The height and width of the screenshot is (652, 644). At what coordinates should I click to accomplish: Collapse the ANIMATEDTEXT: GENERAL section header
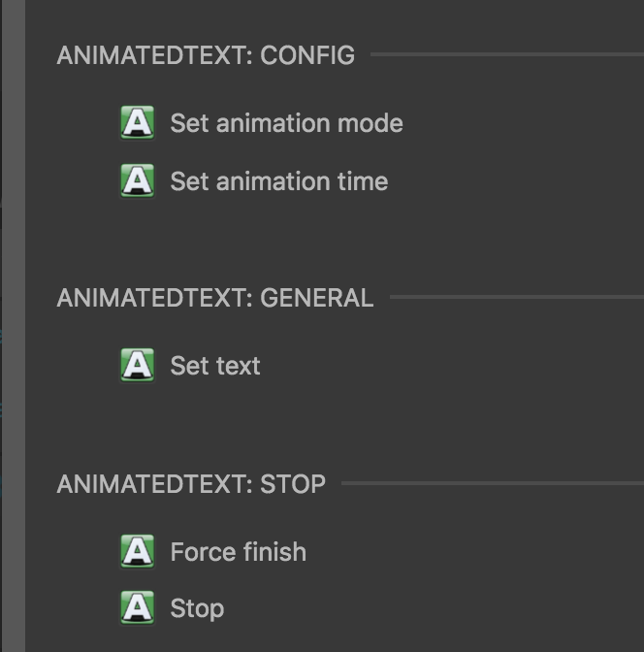click(214, 298)
